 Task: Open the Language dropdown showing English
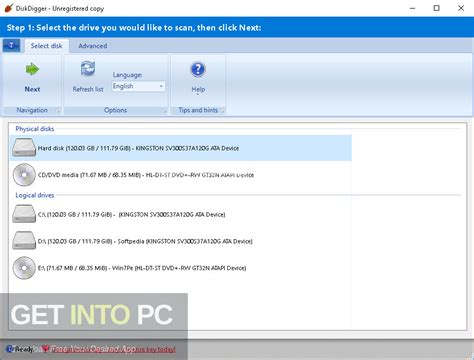[138, 86]
